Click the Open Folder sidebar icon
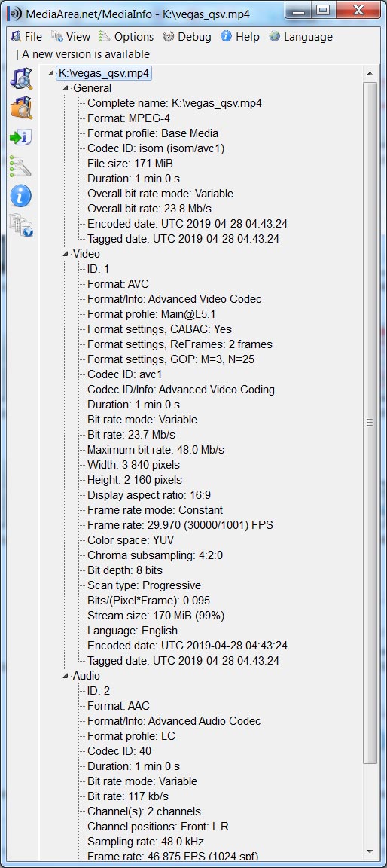The height and width of the screenshot is (868, 387). 21,108
